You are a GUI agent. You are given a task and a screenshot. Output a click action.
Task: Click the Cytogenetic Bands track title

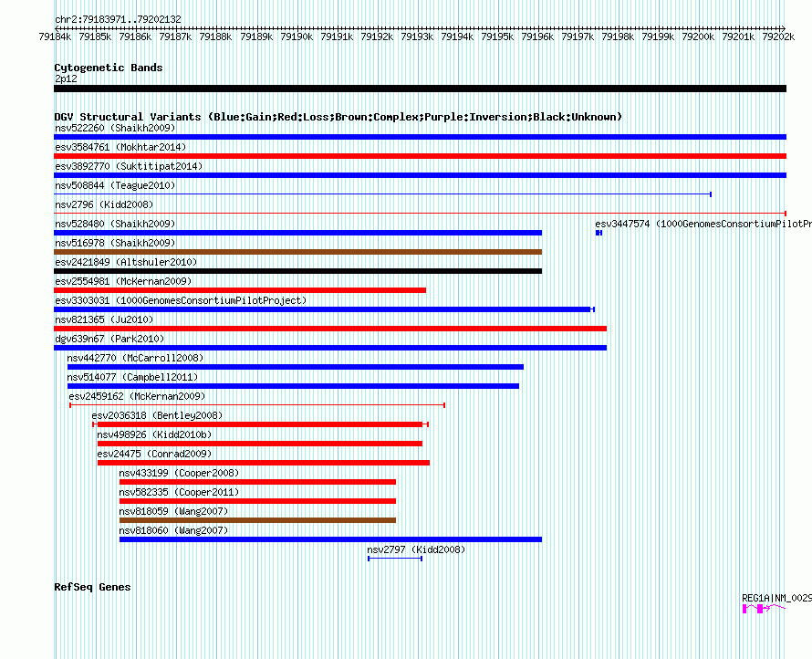pyautogui.click(x=109, y=68)
